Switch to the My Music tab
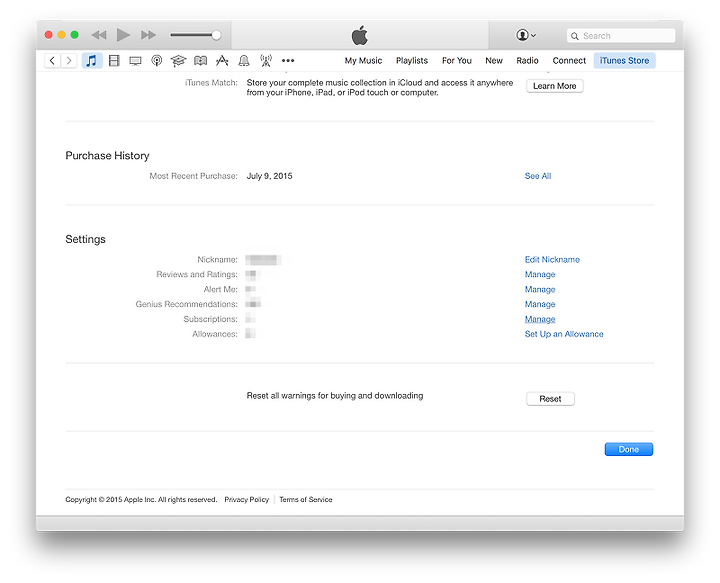The height and width of the screenshot is (583, 720). tap(363, 61)
